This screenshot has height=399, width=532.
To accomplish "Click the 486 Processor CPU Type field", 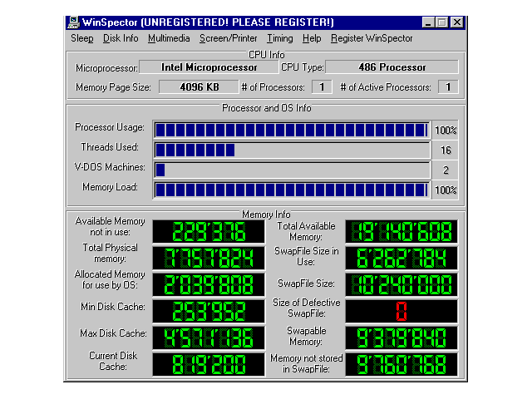I will click(392, 67).
